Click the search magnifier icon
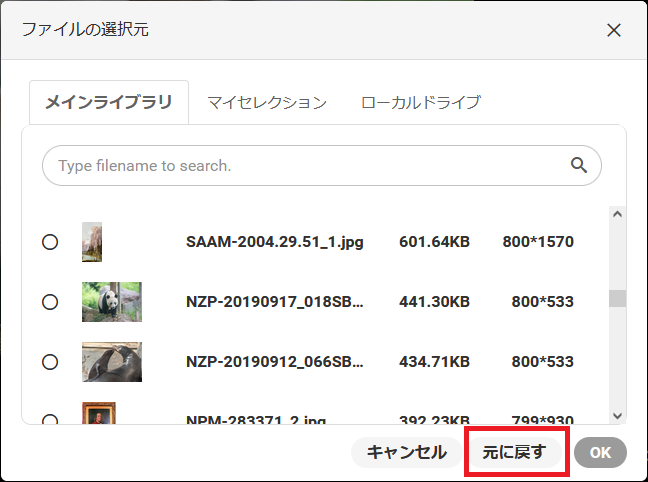This screenshot has height=482, width=648. pos(578,165)
